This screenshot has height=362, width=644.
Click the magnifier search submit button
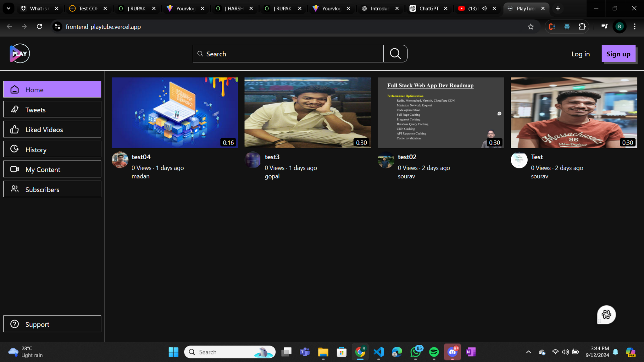pos(395,54)
